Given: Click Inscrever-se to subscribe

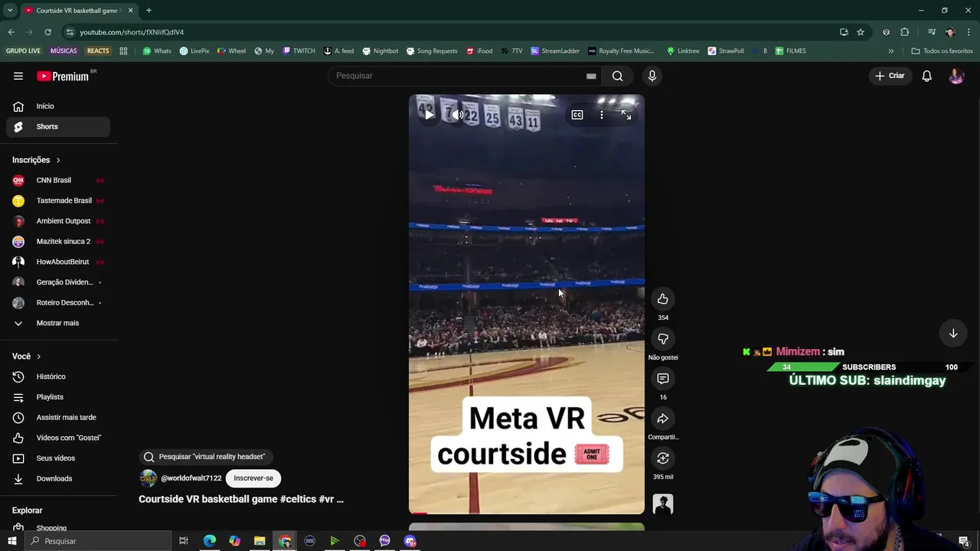Looking at the screenshot, I should 253,478.
